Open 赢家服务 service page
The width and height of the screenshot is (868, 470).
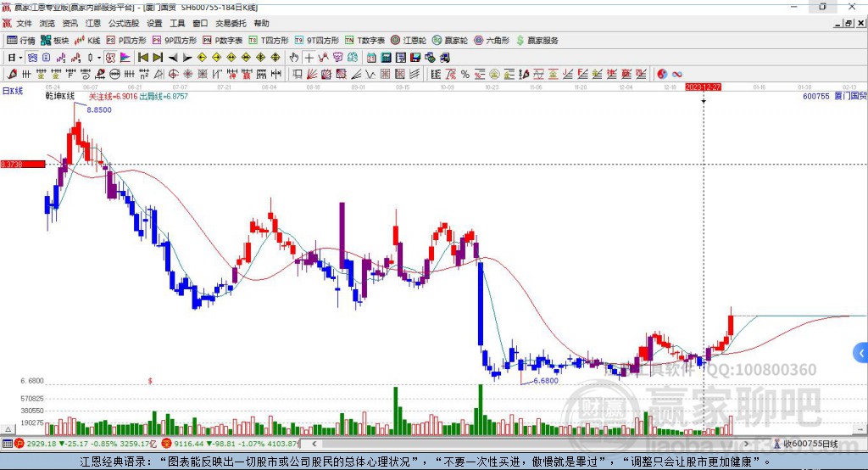[x=537, y=41]
